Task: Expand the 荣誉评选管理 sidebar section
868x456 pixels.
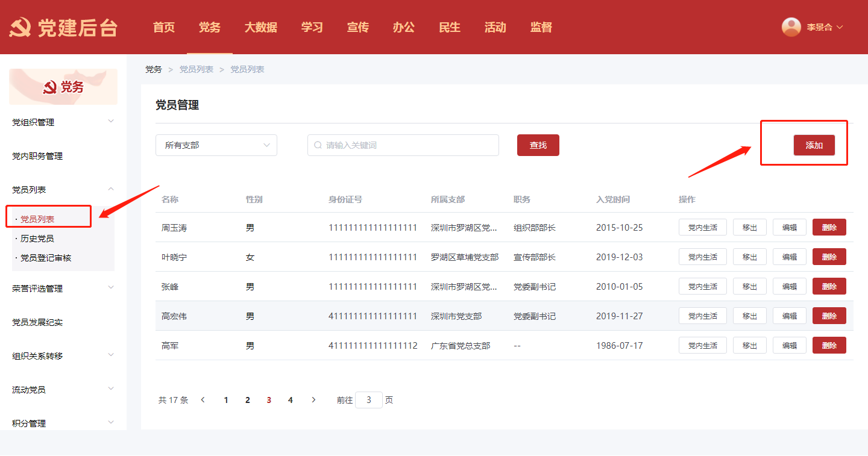Action: tap(63, 289)
